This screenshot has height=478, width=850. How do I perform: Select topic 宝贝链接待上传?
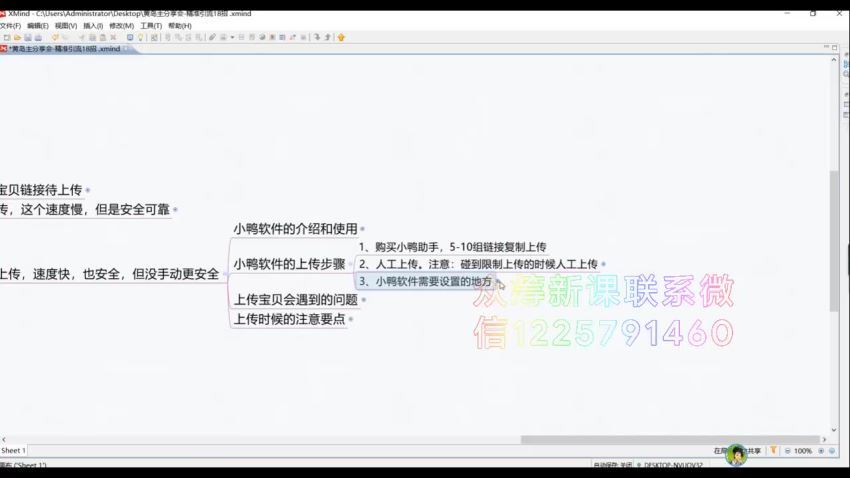[x=41, y=190]
